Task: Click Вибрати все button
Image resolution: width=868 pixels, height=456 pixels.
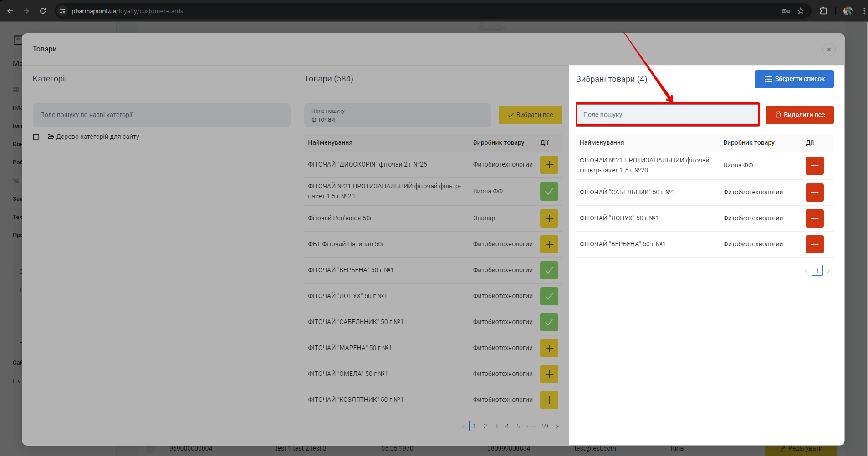Action: pyautogui.click(x=530, y=115)
